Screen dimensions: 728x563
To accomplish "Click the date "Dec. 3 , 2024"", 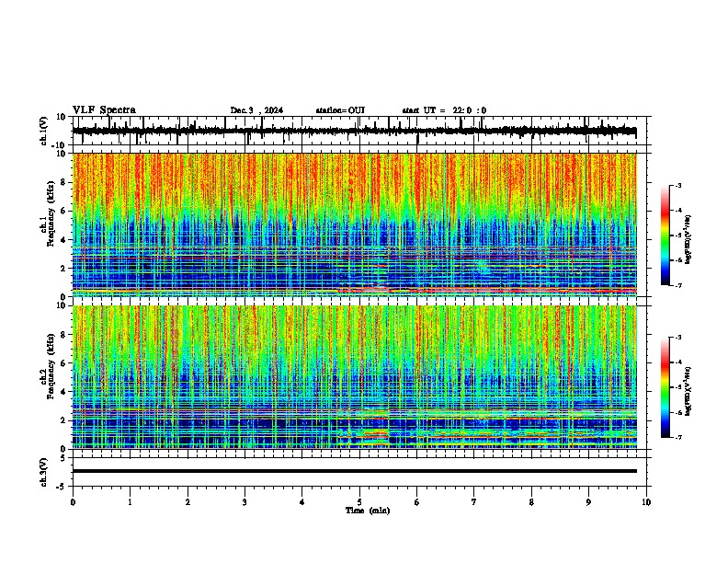I will tap(256, 110).
